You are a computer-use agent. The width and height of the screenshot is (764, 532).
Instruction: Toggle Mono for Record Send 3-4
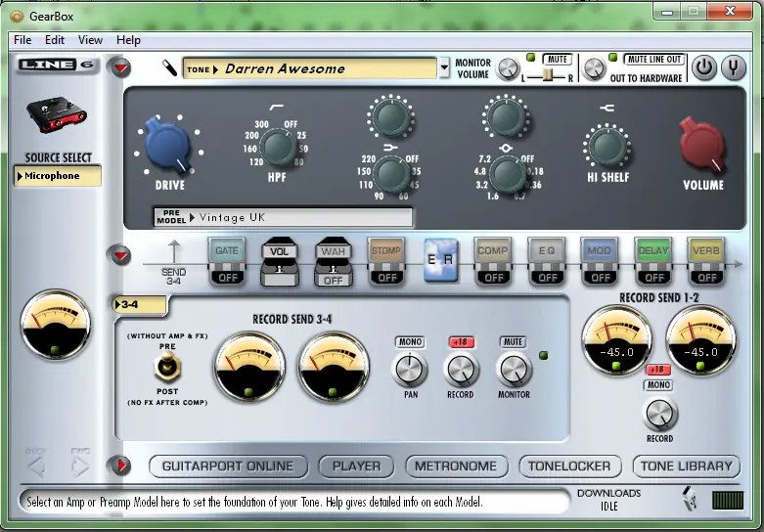pos(410,342)
